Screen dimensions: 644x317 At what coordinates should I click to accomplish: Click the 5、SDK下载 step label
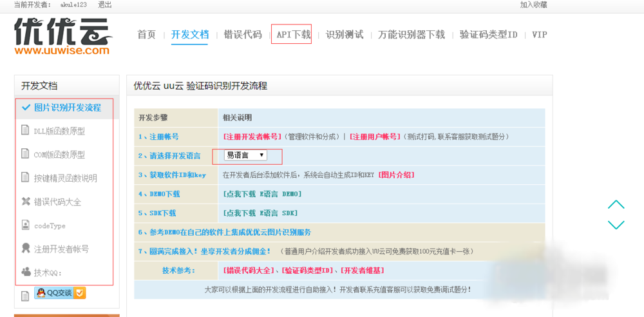pyautogui.click(x=157, y=213)
